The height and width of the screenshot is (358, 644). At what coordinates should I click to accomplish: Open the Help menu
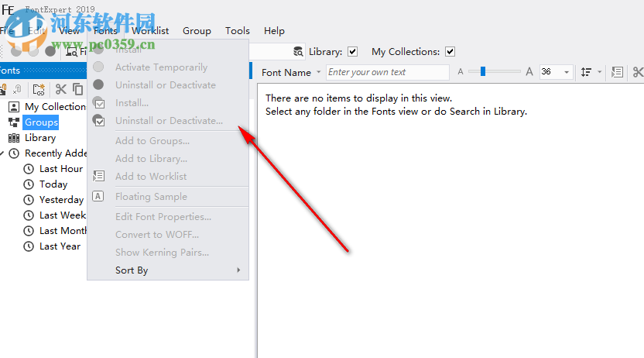click(274, 31)
